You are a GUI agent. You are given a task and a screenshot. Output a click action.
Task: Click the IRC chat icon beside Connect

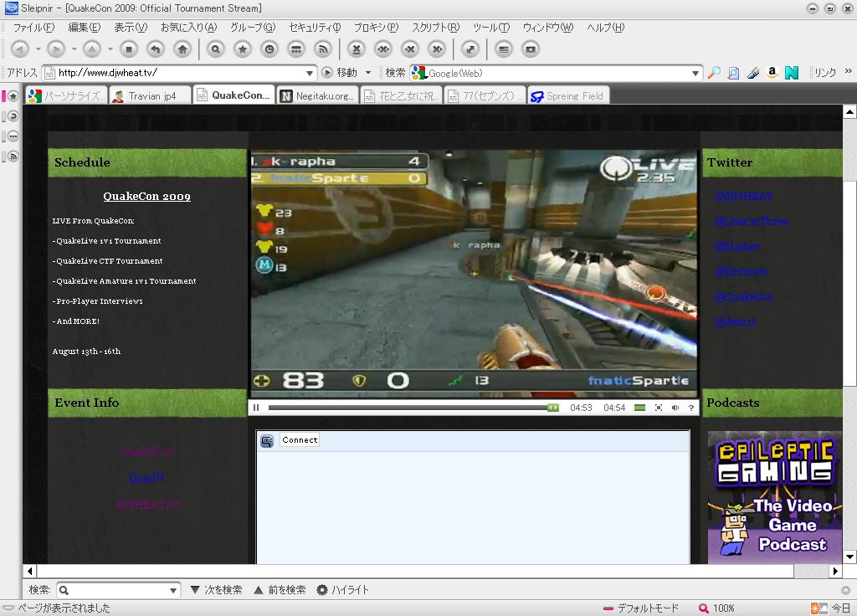click(x=267, y=440)
